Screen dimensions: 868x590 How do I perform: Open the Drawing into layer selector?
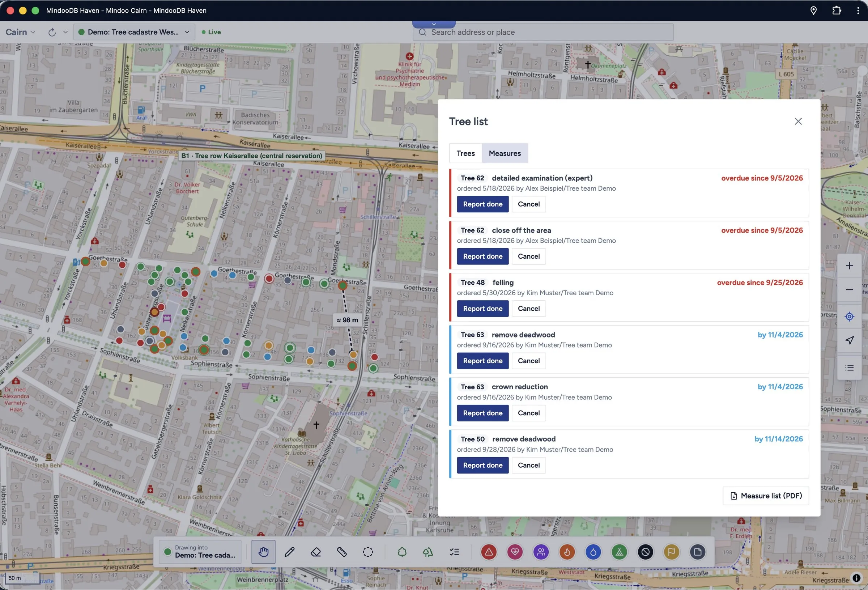point(200,552)
